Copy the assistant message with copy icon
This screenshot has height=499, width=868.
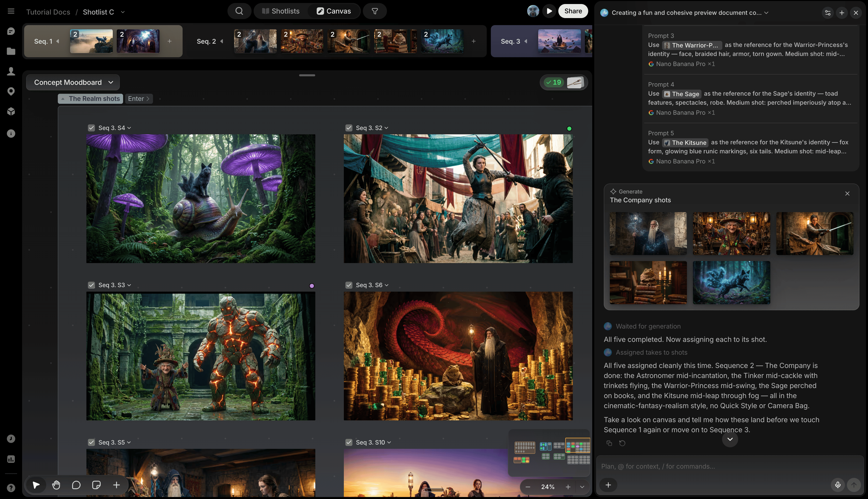(x=609, y=443)
